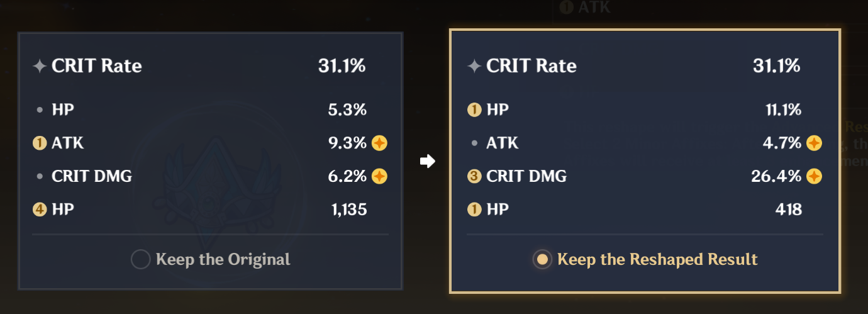Click the sparkle icon by original CRIT Rate

pos(40,66)
